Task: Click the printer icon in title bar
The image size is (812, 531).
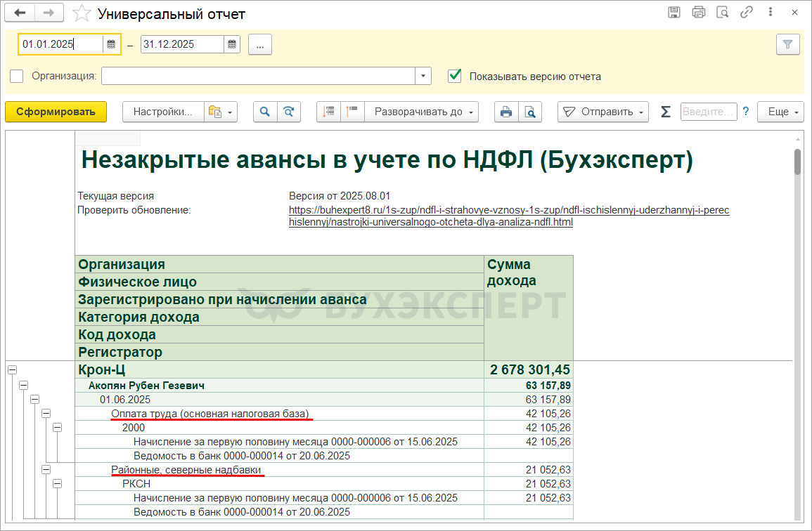Action: [698, 13]
